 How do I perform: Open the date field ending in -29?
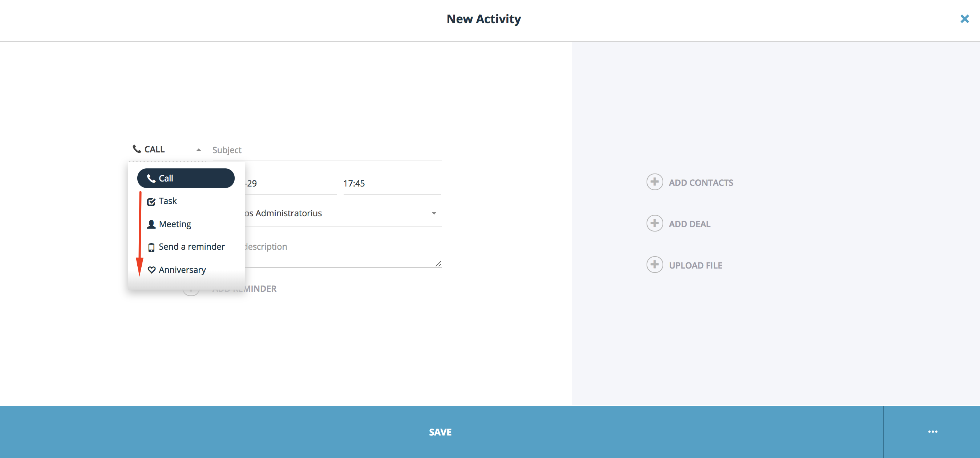pyautogui.click(x=291, y=184)
